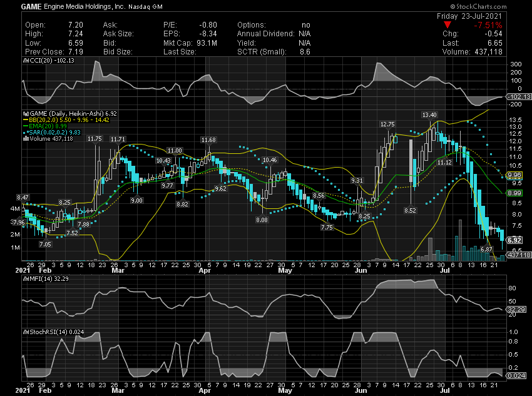Click the Nasdaq GM exchange label
Screen dimensions: 532x396
click(145, 7)
